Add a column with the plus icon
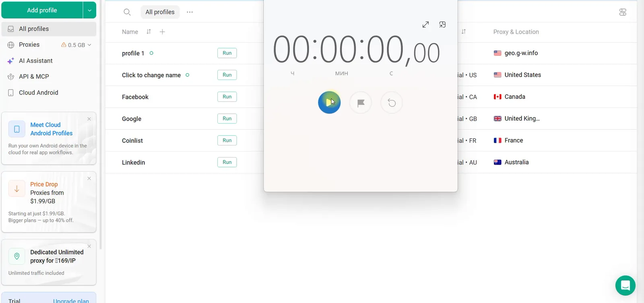Image resolution: width=644 pixels, height=303 pixels. pos(162,32)
